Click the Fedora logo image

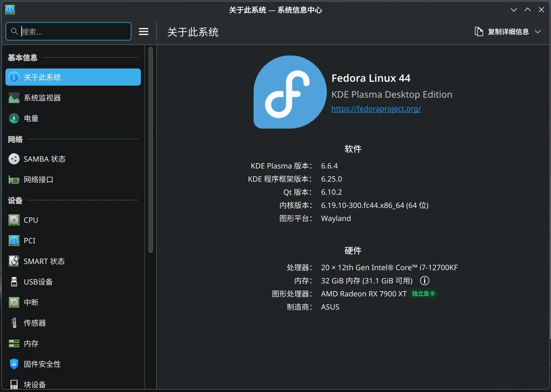pos(290,92)
